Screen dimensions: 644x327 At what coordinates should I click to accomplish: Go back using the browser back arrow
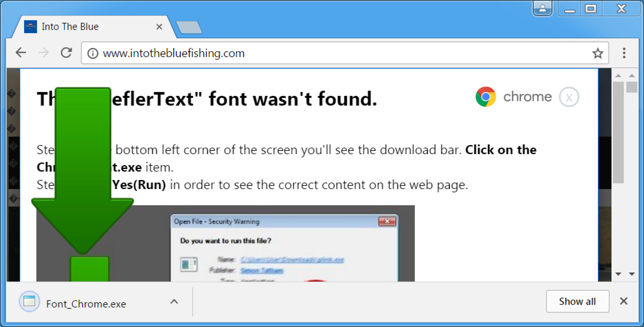click(x=21, y=52)
